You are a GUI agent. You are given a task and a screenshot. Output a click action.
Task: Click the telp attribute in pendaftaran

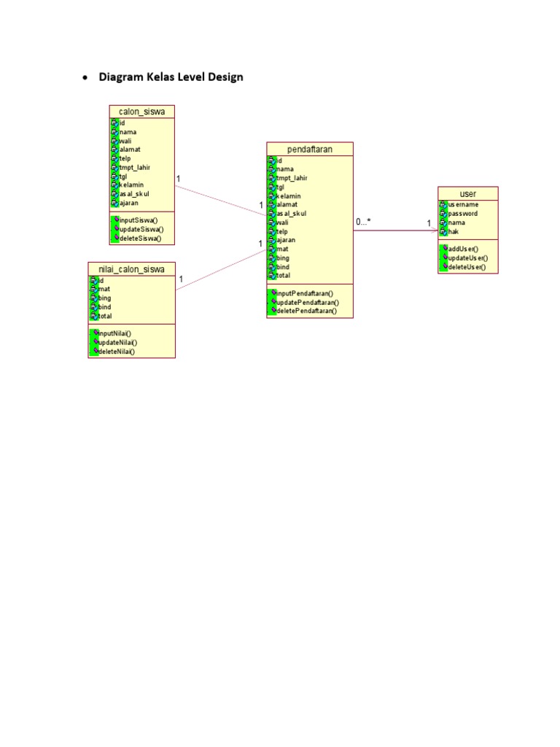[x=282, y=231]
